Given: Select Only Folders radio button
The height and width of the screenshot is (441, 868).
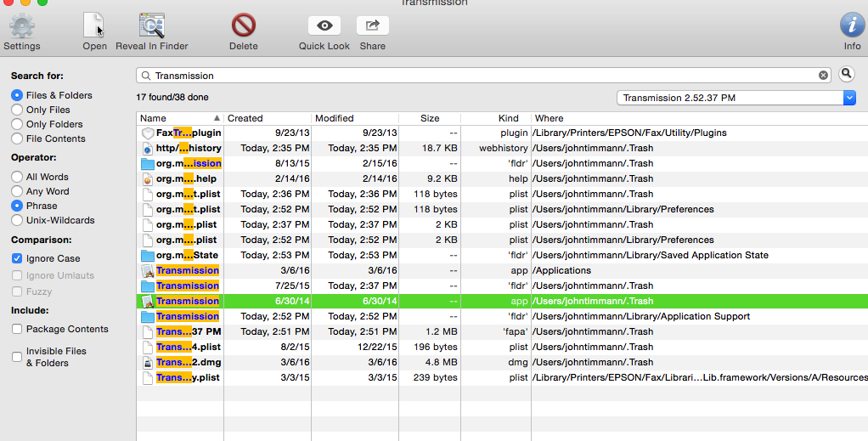Looking at the screenshot, I should click(17, 124).
